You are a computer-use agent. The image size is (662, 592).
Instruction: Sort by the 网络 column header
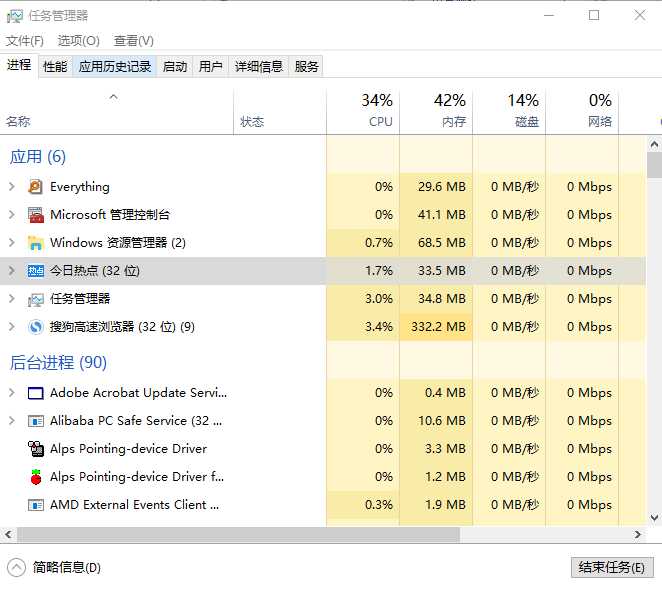[582, 111]
